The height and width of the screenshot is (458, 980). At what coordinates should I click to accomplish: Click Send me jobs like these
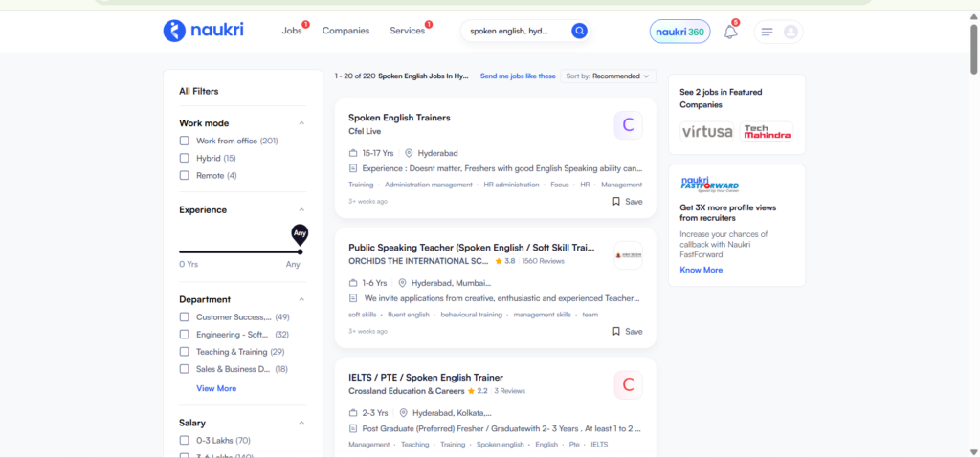click(518, 76)
